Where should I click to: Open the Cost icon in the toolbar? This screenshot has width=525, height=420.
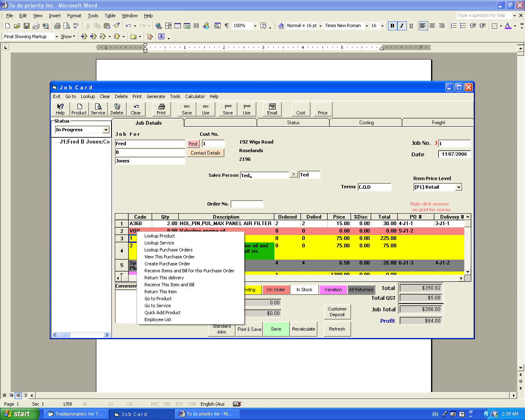pyautogui.click(x=300, y=109)
